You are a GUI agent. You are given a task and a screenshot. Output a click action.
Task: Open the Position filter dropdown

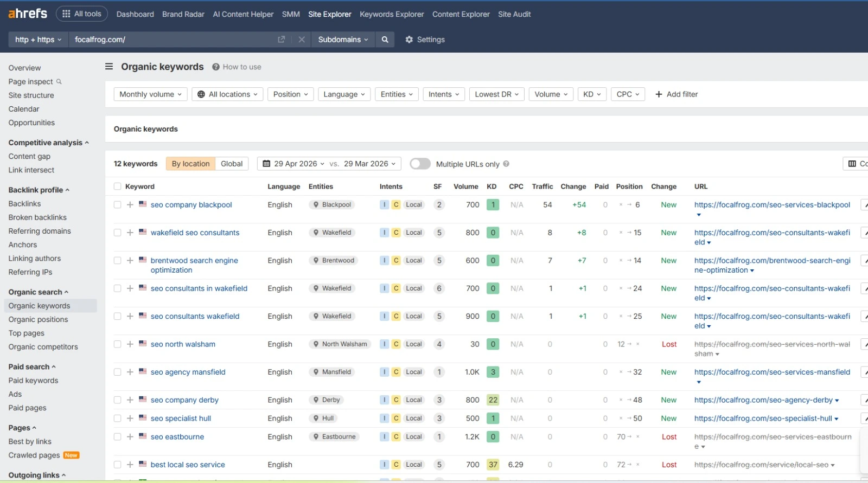pos(290,94)
